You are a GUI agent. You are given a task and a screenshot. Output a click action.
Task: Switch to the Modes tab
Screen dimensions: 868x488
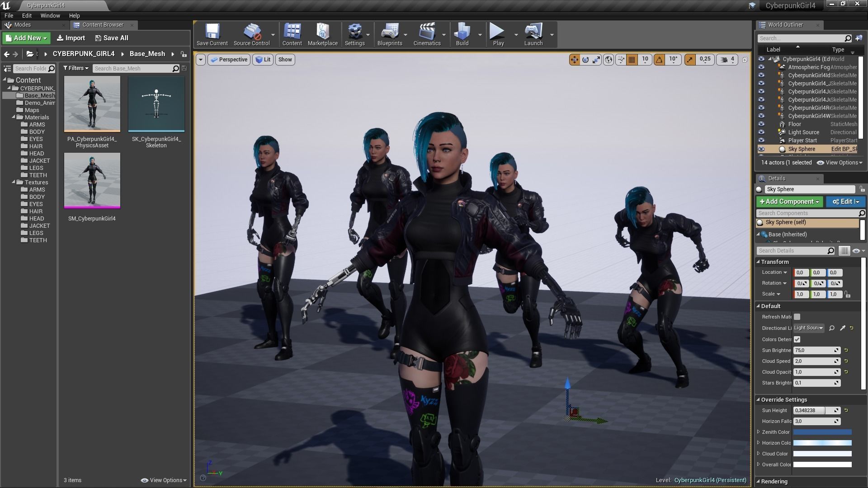click(x=22, y=25)
